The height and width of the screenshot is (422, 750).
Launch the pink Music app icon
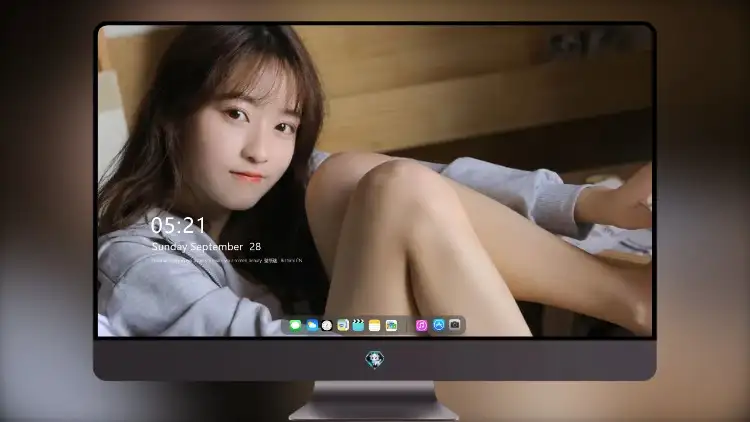pyautogui.click(x=421, y=325)
